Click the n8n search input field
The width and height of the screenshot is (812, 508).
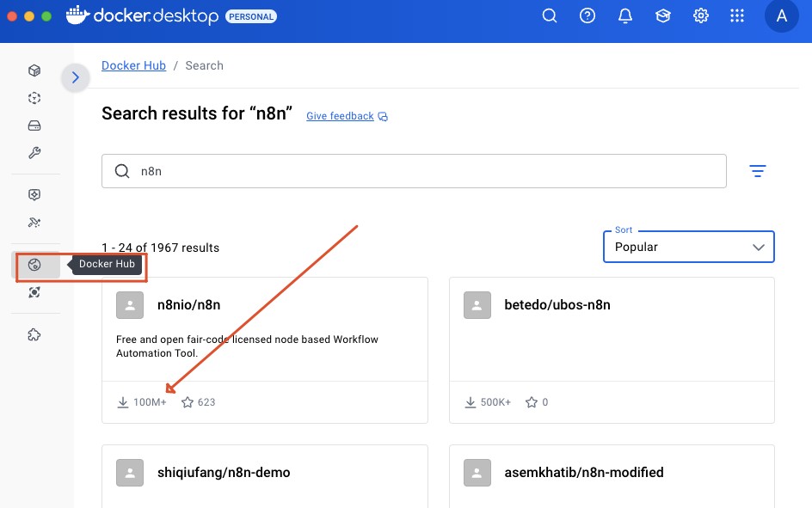414,171
